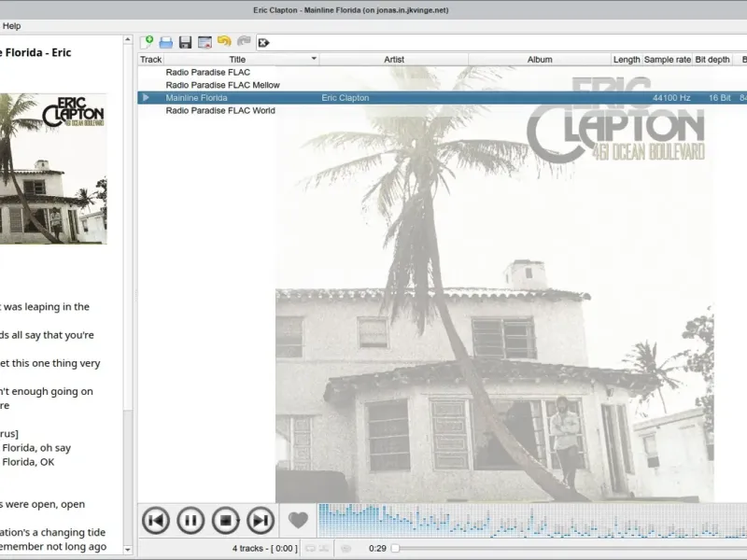Open the load playlist folder icon
The image size is (747, 560).
pyautogui.click(x=166, y=42)
